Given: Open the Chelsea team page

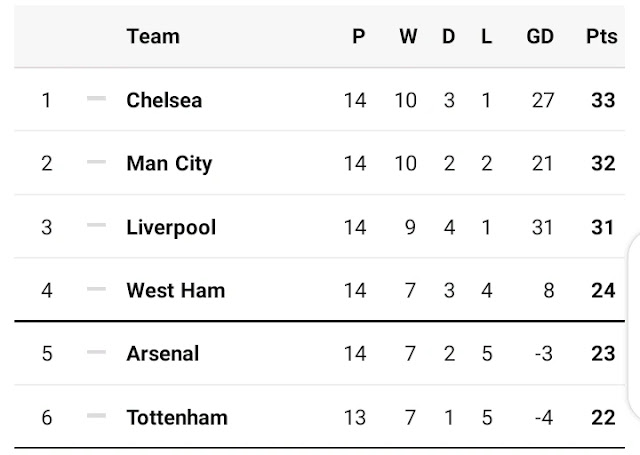Looking at the screenshot, I should pos(164,100).
